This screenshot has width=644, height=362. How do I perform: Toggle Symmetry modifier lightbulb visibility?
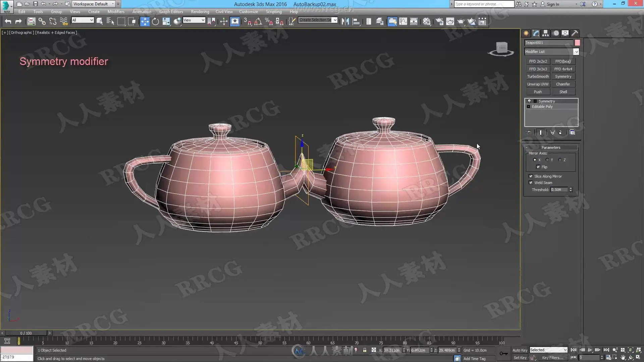tap(529, 101)
